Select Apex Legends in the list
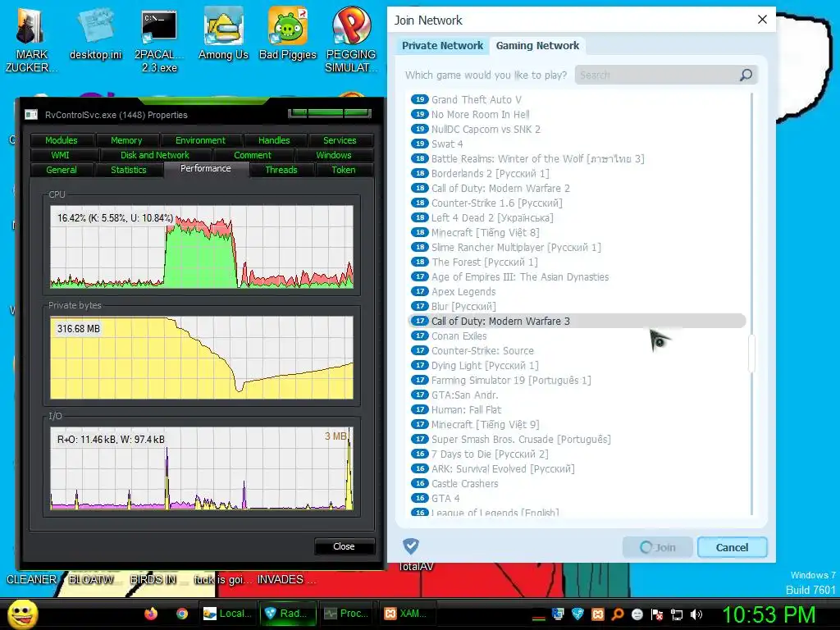This screenshot has height=630, width=840. (577, 291)
